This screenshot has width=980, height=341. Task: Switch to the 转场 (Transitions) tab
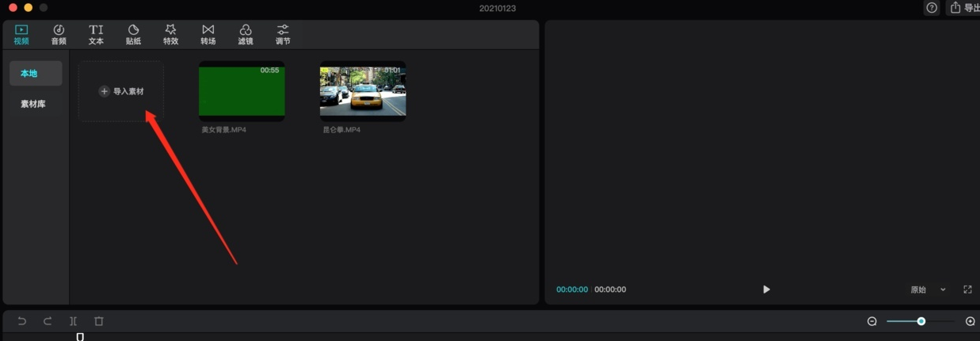tap(208, 35)
